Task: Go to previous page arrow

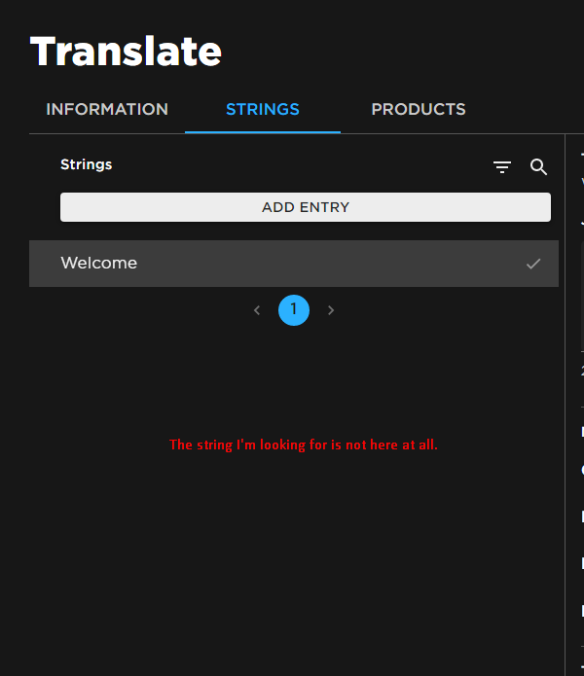Action: [257, 310]
